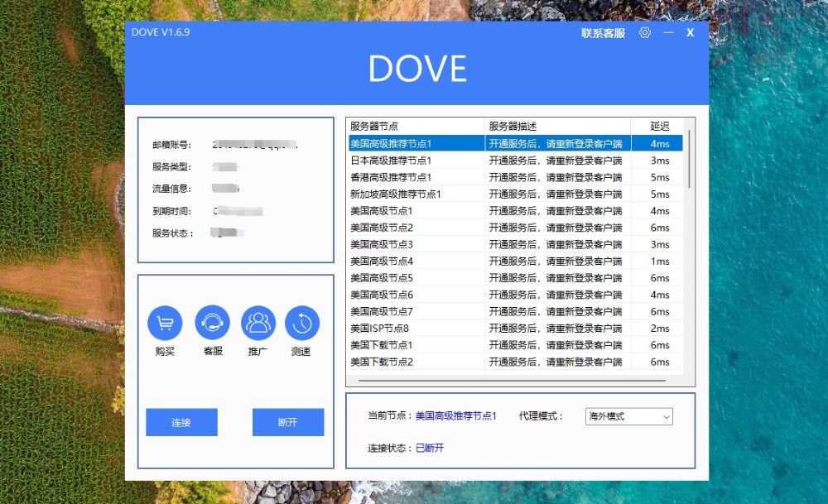Image resolution: width=828 pixels, height=504 pixels.
Task: Run the 测速 speed test icon
Action: 302,323
